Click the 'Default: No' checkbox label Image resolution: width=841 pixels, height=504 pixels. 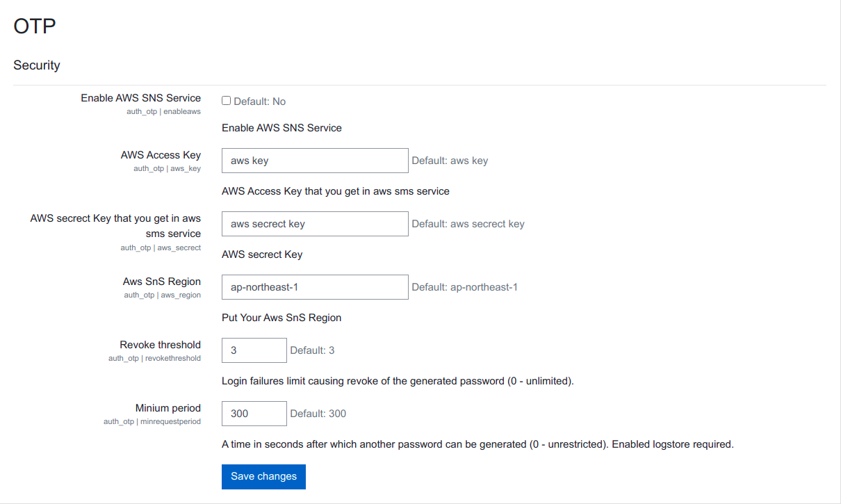259,101
